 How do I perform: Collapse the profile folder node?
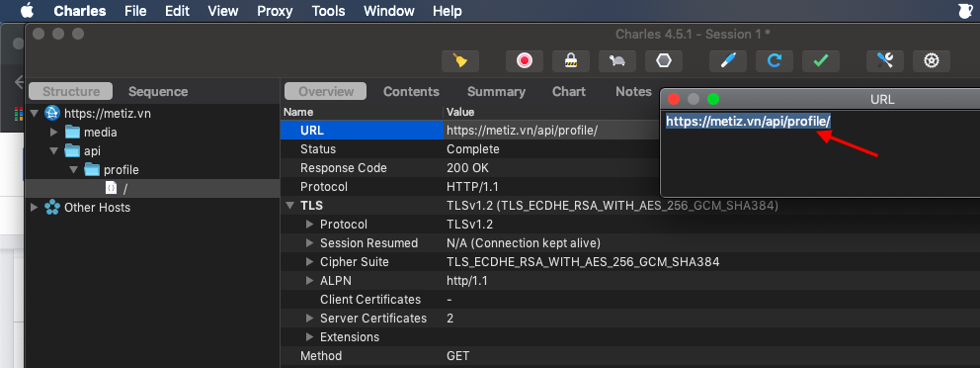click(x=73, y=170)
